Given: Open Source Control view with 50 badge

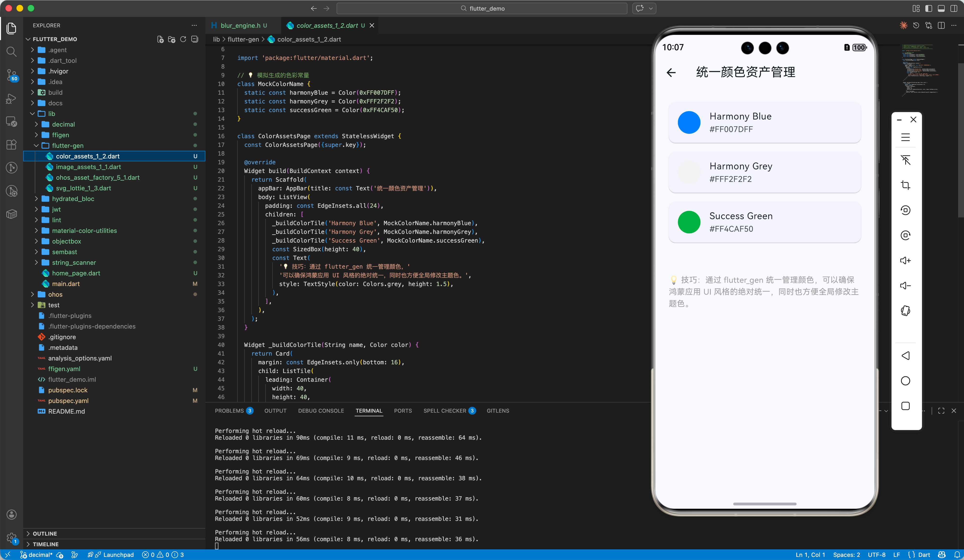Looking at the screenshot, I should [12, 75].
